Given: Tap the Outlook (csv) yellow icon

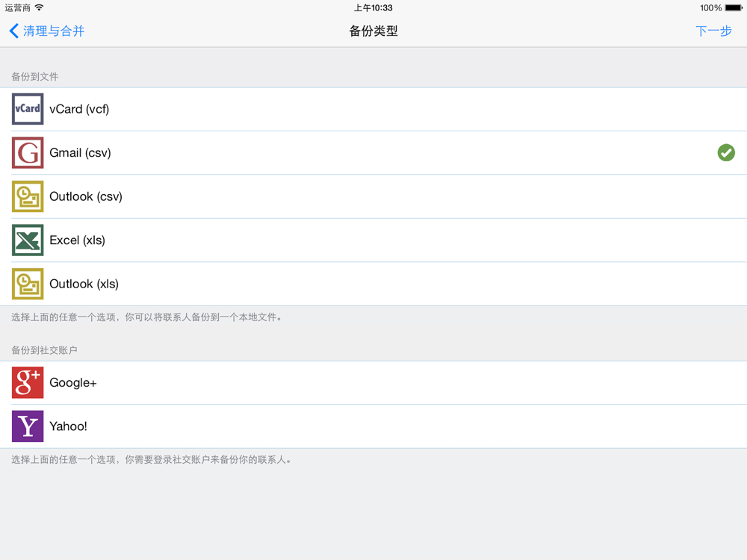Looking at the screenshot, I should [x=28, y=196].
